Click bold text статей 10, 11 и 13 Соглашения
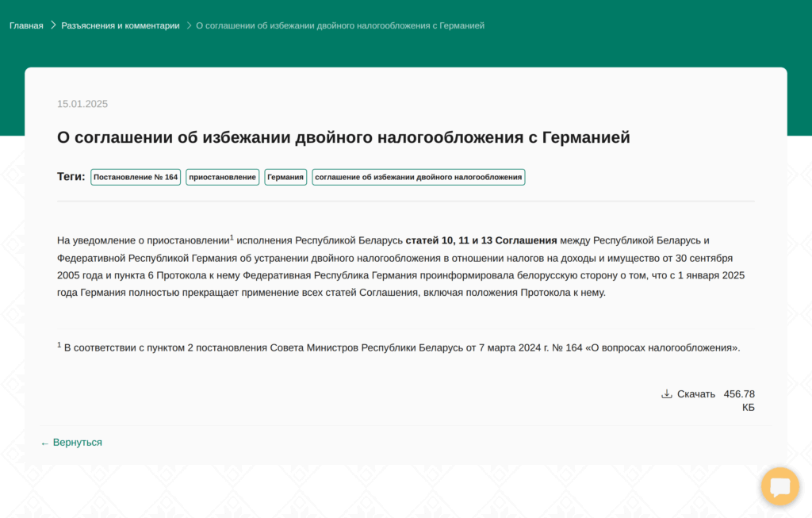Image resolution: width=812 pixels, height=518 pixels. point(481,240)
